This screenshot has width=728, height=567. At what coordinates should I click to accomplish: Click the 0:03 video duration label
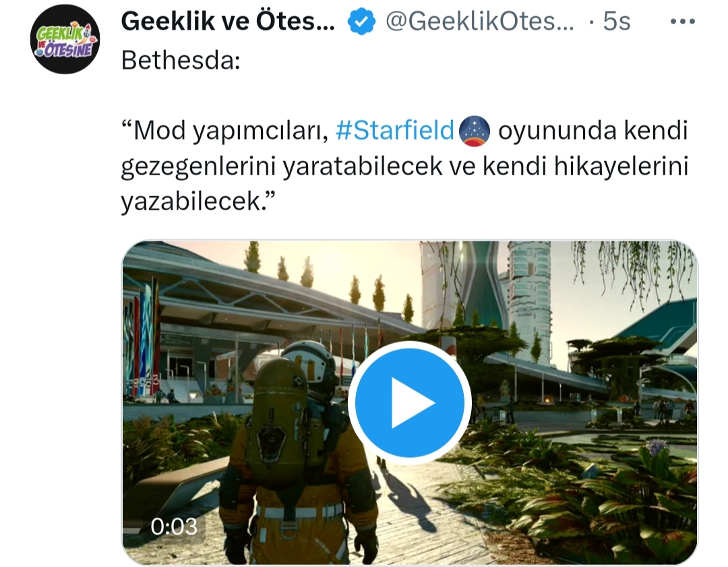click(x=174, y=527)
